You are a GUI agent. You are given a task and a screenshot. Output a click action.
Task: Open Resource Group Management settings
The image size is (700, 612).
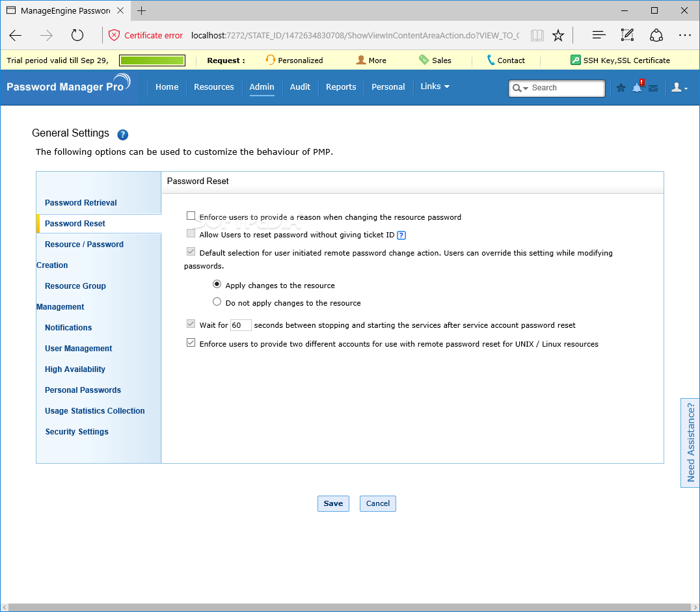tap(72, 296)
